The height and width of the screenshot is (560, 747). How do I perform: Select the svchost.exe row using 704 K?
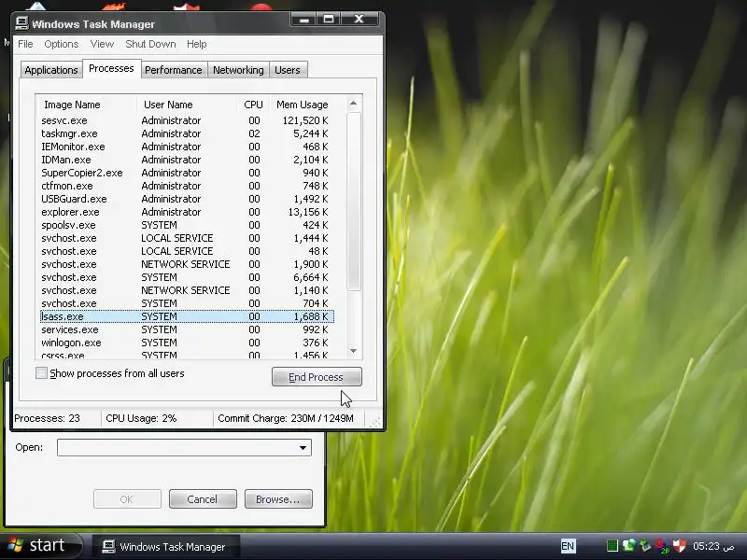[x=187, y=304]
